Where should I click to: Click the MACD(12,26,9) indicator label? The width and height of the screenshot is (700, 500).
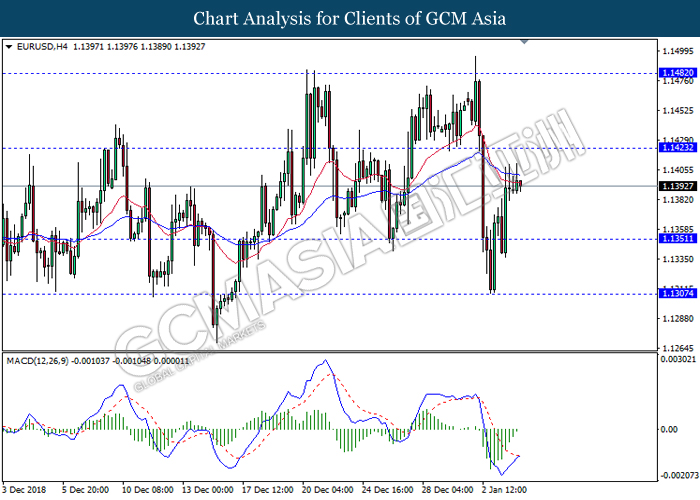pyautogui.click(x=38, y=361)
